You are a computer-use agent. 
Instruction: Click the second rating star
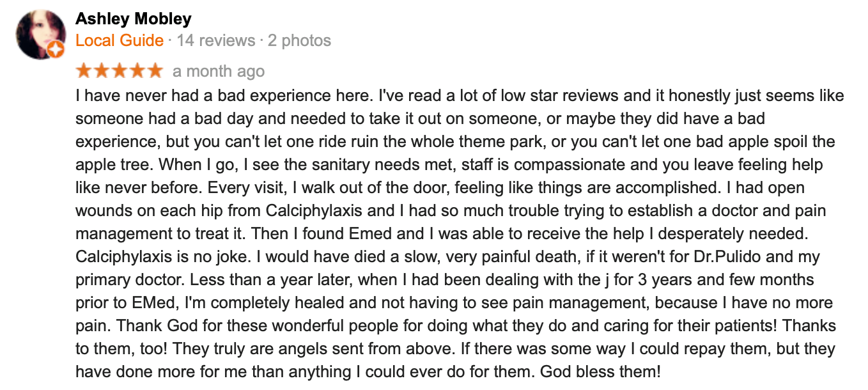[102, 70]
